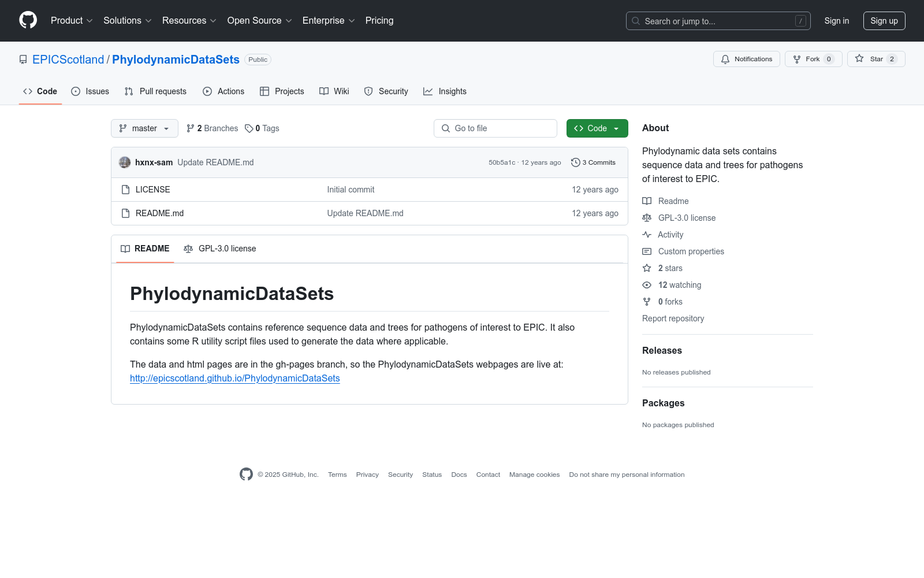Focus the Go to file input
Viewport: 924px width, 578px height.
click(x=495, y=128)
